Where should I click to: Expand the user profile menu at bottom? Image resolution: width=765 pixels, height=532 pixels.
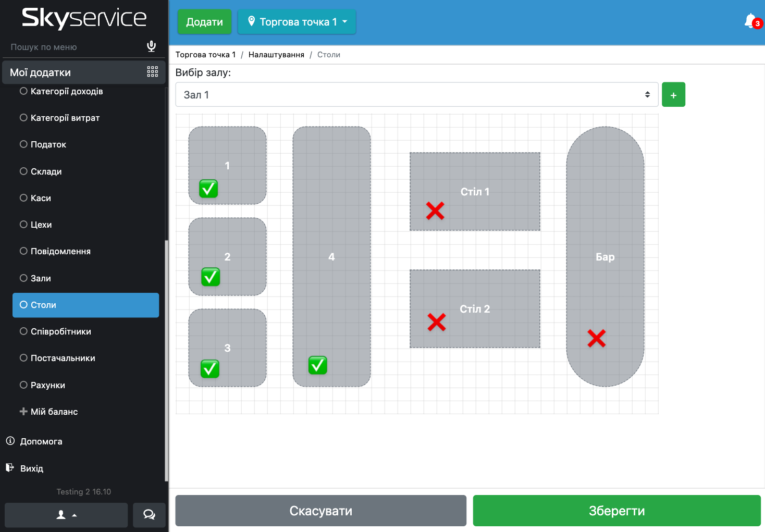66,515
